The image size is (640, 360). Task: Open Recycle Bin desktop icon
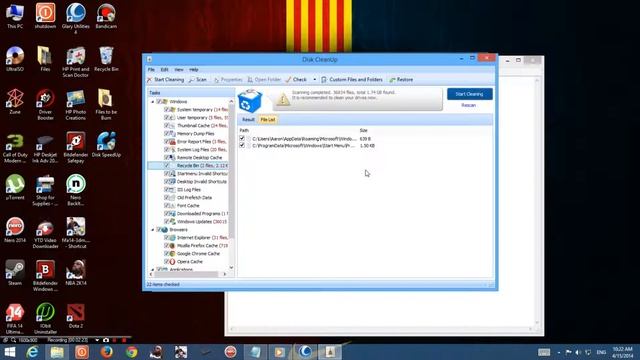click(x=106, y=59)
